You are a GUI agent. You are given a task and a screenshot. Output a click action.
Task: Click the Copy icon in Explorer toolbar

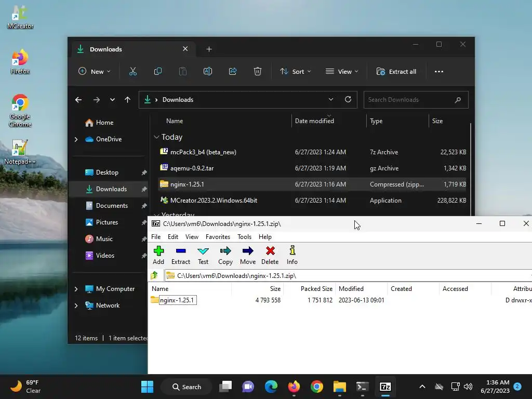tap(158, 72)
